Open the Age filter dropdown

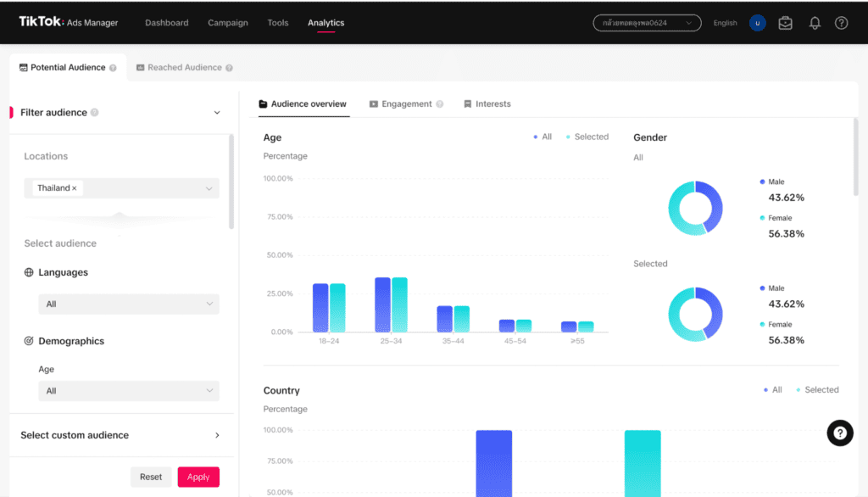(x=129, y=391)
